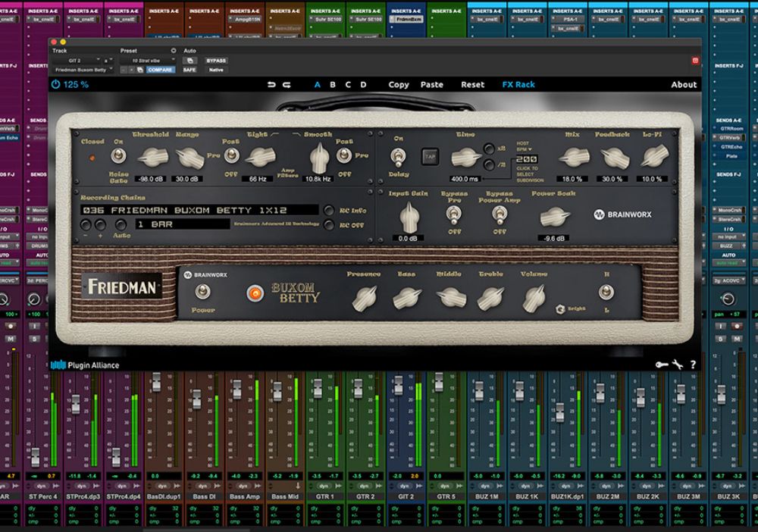Image resolution: width=758 pixels, height=532 pixels.
Task: Click the orange Buxom Betty pilot light
Action: point(255,293)
